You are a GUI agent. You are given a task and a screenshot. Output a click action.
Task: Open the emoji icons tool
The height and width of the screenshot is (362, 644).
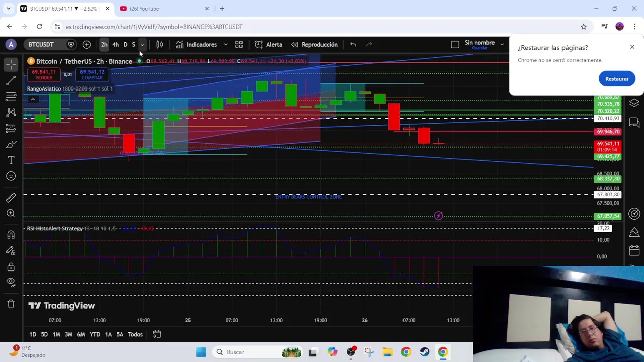(x=11, y=176)
